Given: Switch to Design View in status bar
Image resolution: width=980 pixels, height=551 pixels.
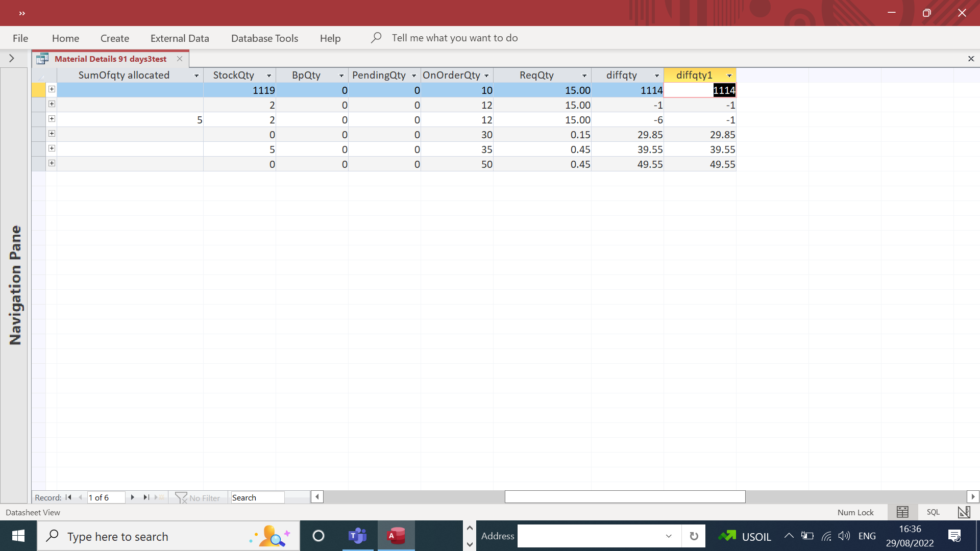Looking at the screenshot, I should click(964, 512).
